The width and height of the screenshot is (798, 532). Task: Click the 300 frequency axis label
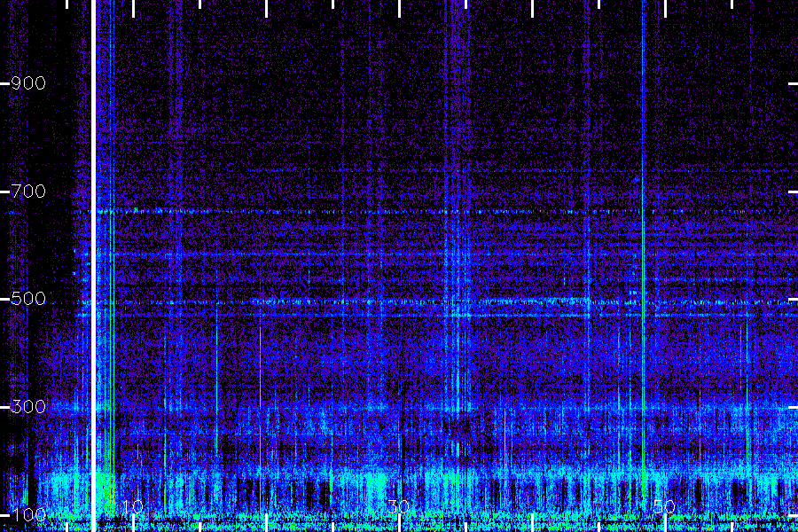click(x=28, y=407)
